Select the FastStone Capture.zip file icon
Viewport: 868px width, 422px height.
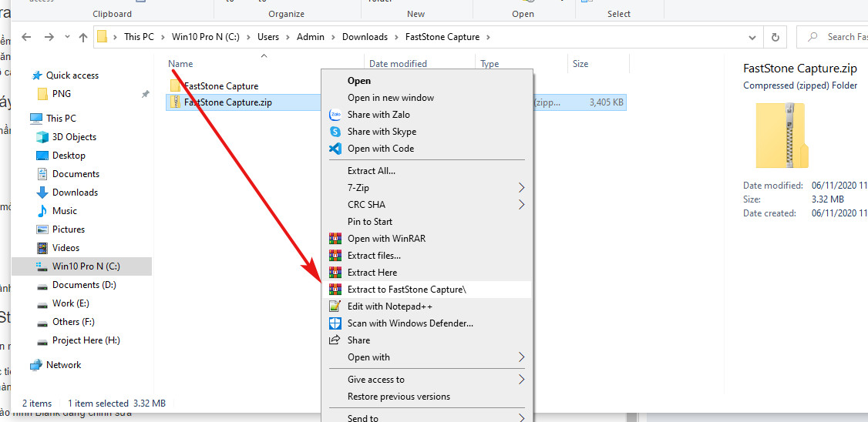[176, 102]
